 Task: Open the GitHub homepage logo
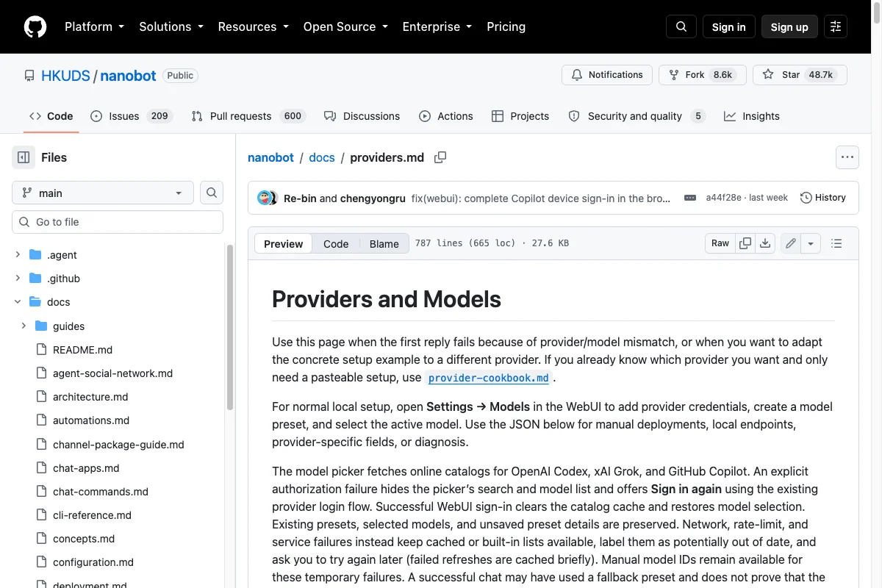(x=35, y=26)
